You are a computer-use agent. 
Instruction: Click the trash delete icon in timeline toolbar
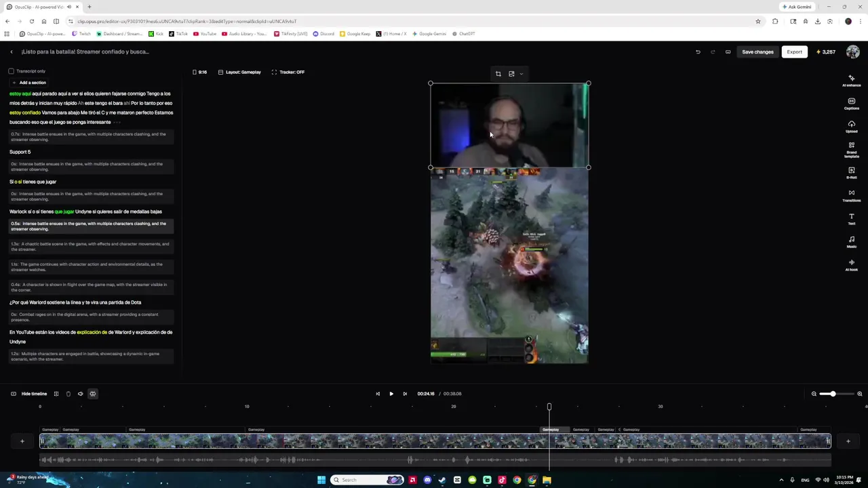[x=68, y=394]
